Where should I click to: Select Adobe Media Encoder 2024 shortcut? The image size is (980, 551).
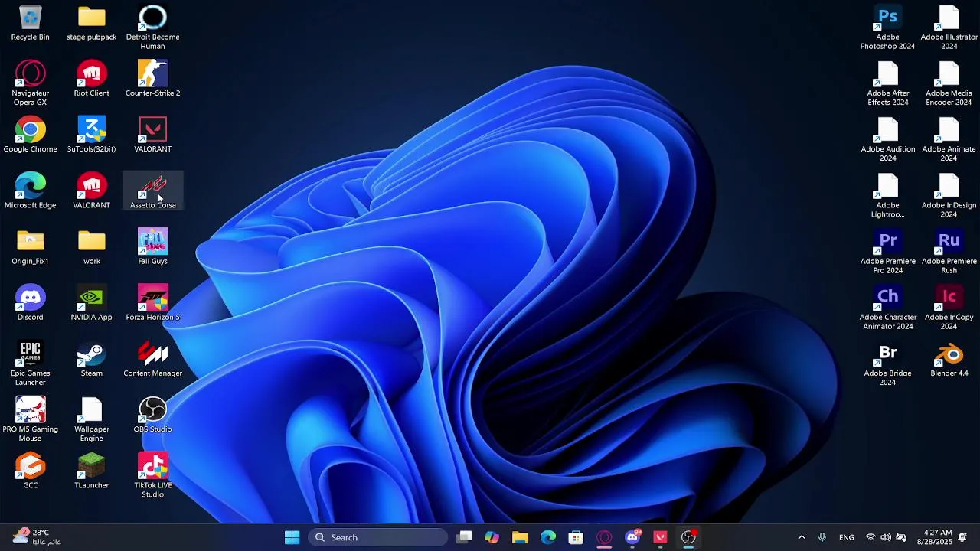(949, 83)
